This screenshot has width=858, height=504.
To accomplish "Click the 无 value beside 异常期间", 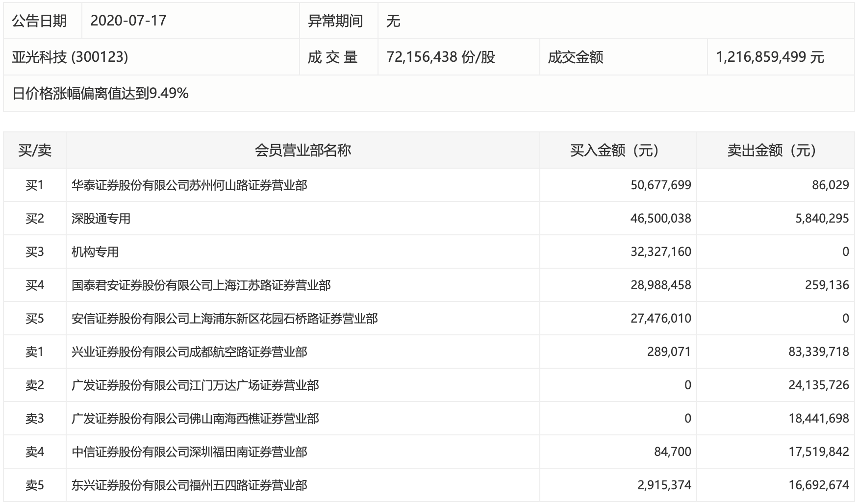I will pos(393,21).
